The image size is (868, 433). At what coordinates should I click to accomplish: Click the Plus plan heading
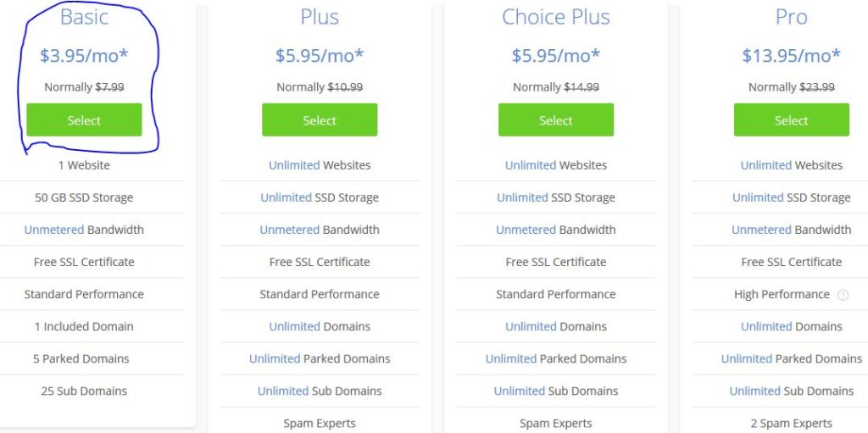[x=320, y=17]
